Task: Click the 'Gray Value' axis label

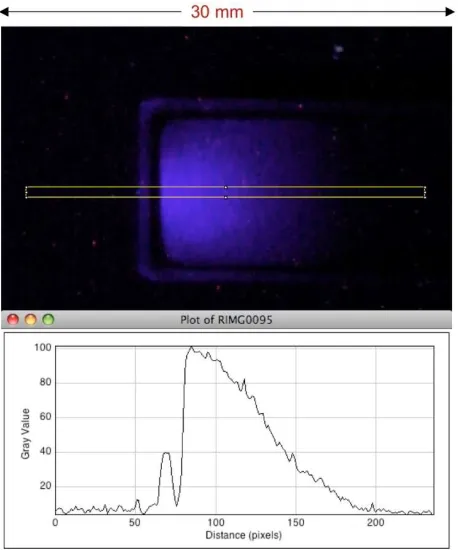Action: 25,434
